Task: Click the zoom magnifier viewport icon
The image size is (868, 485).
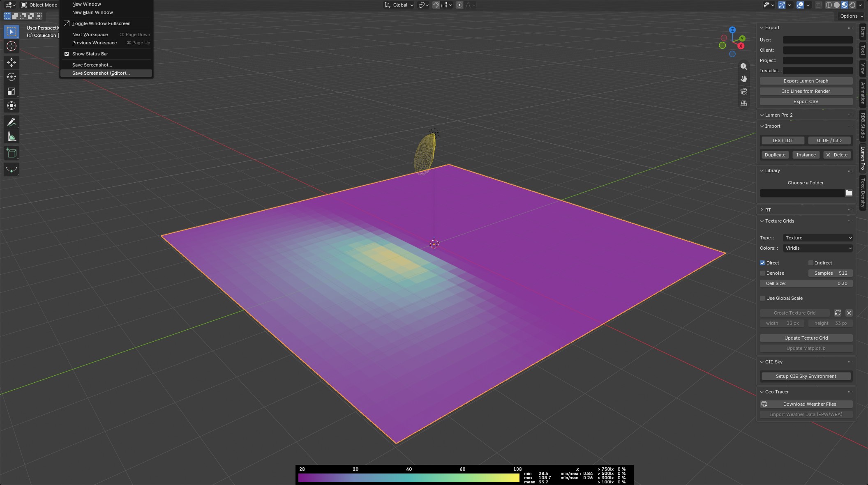Action: 743,67
